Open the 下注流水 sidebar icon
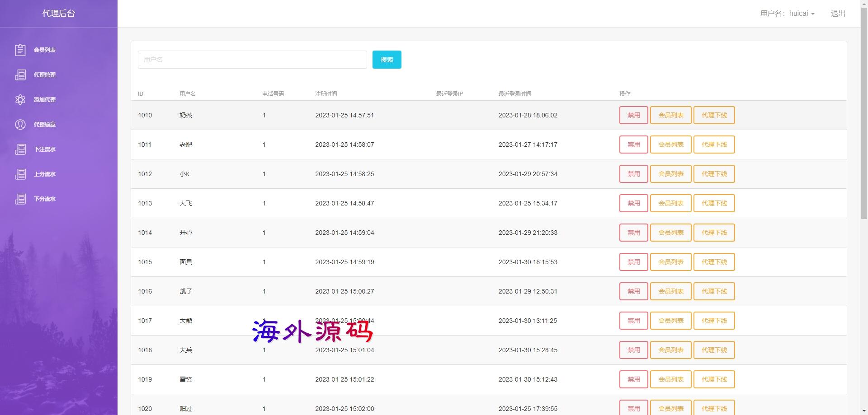The width and height of the screenshot is (868, 415). click(x=20, y=149)
